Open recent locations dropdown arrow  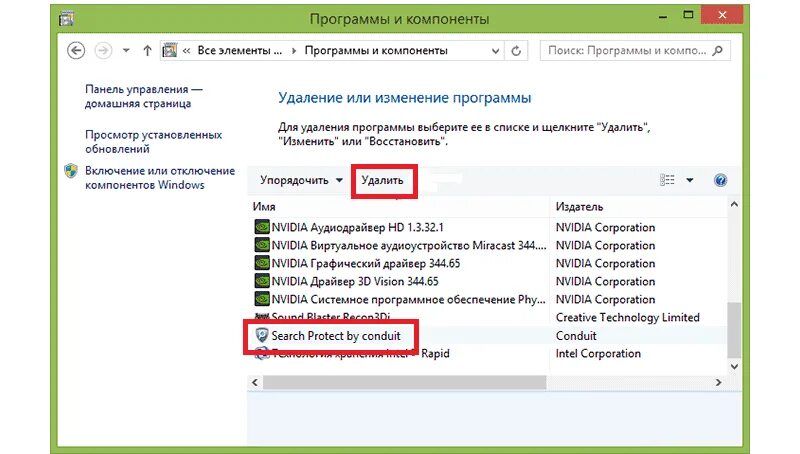pos(126,51)
